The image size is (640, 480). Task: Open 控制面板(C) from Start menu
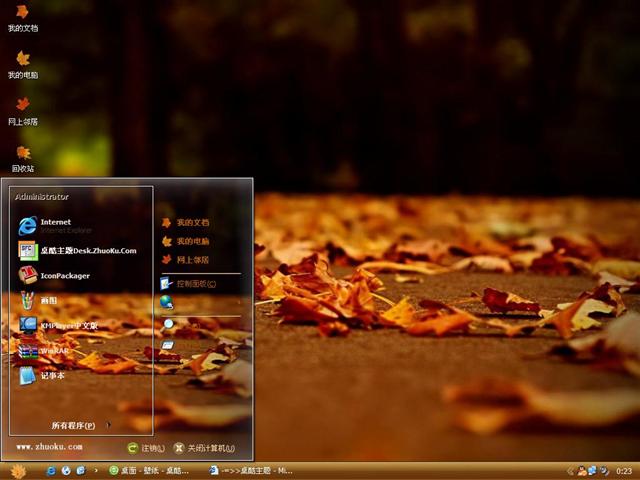coord(195,284)
